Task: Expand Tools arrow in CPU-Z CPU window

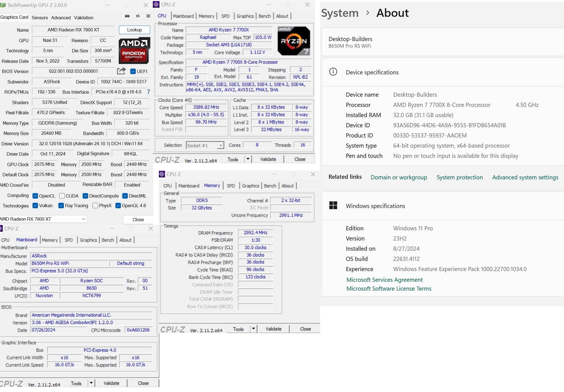Action: [248, 159]
